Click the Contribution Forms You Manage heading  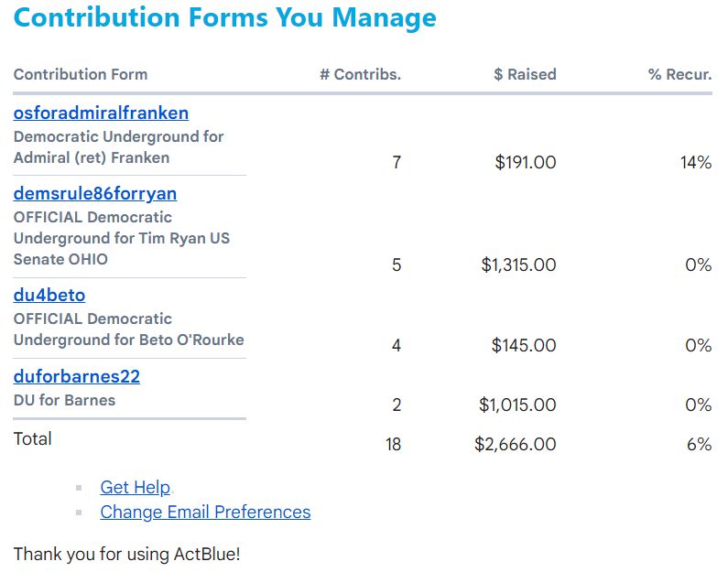tap(225, 17)
